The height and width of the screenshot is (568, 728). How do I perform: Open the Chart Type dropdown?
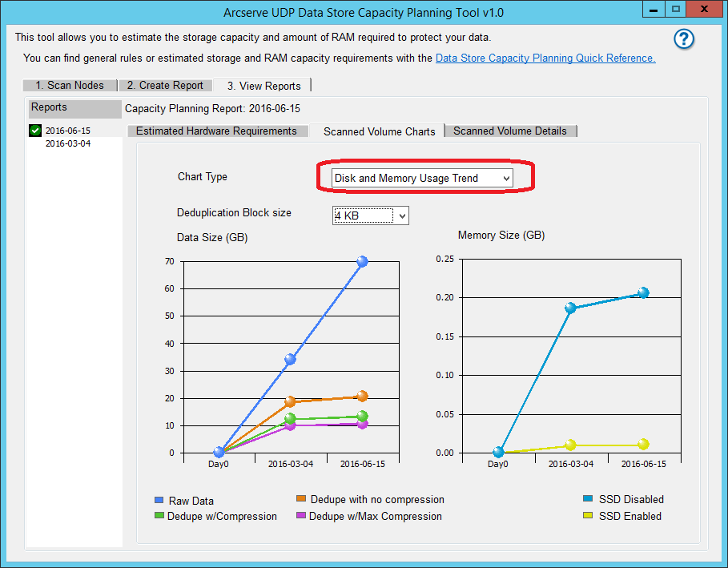[423, 178]
